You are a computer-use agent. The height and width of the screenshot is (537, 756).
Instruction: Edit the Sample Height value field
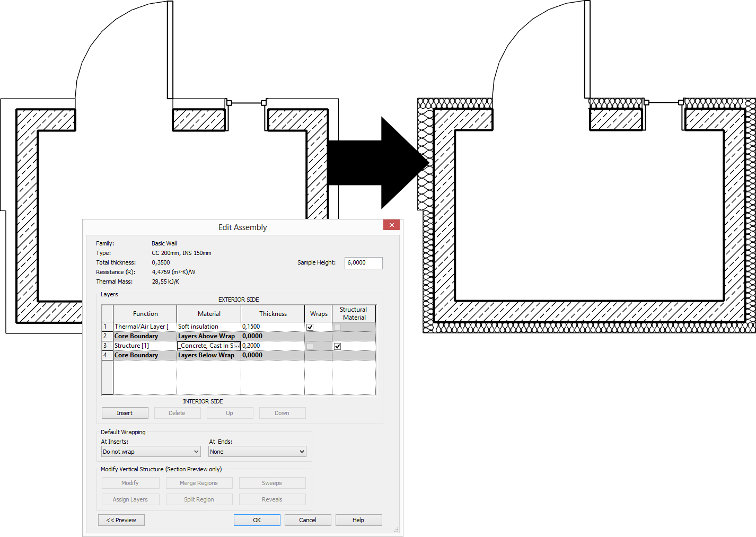click(363, 262)
